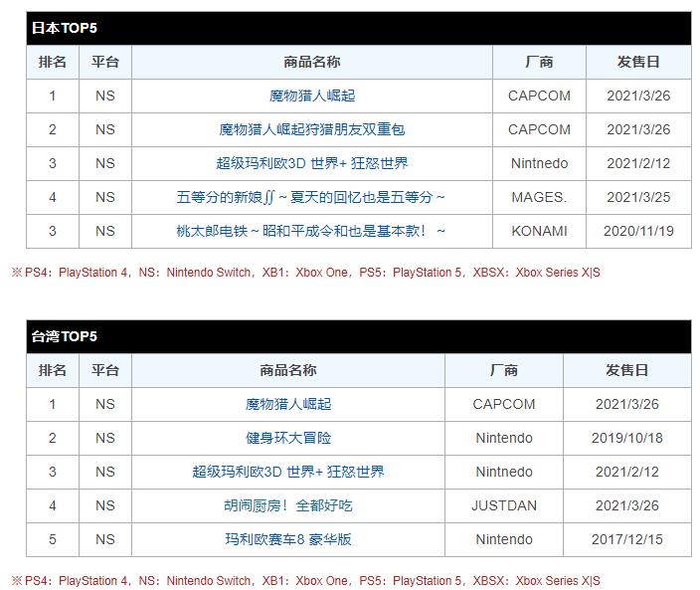Click the 日本TOP5 table title
This screenshot has width=700, height=590.
pos(65,28)
